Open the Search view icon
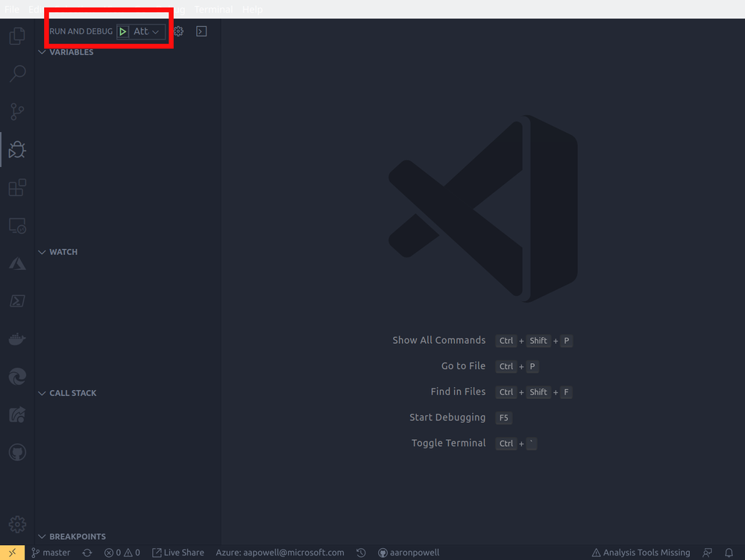Screen dimensions: 745x560 coord(17,74)
